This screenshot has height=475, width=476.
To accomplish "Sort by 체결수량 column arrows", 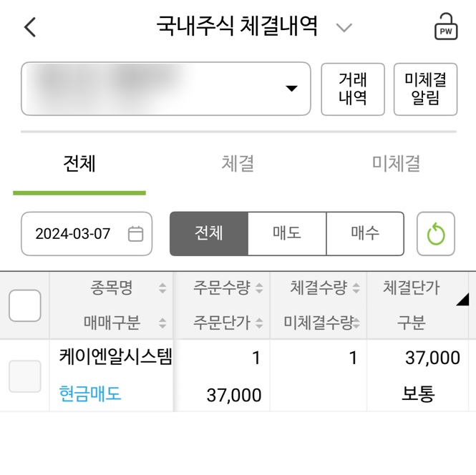I will [356, 289].
